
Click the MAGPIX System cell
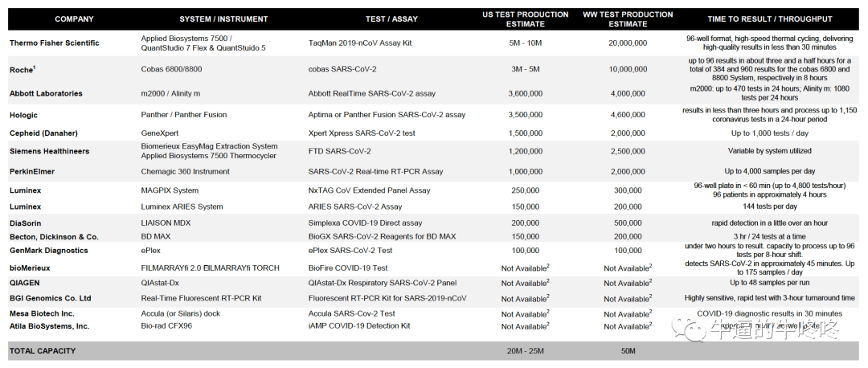point(170,190)
